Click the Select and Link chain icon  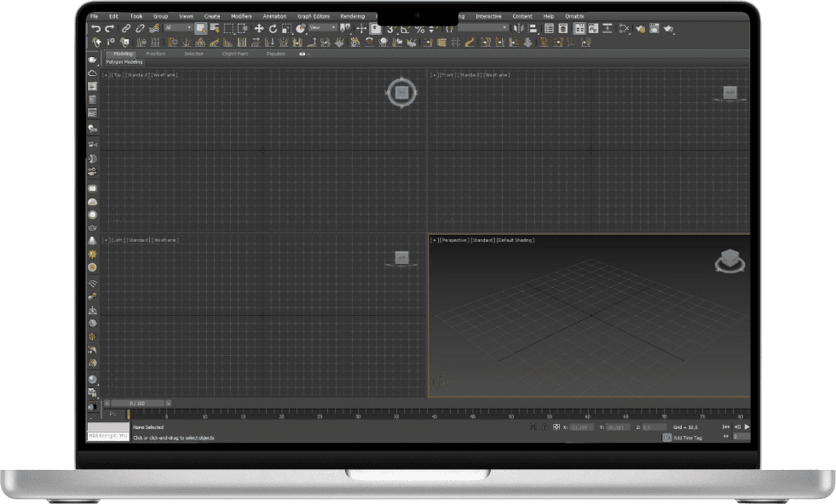[125, 28]
